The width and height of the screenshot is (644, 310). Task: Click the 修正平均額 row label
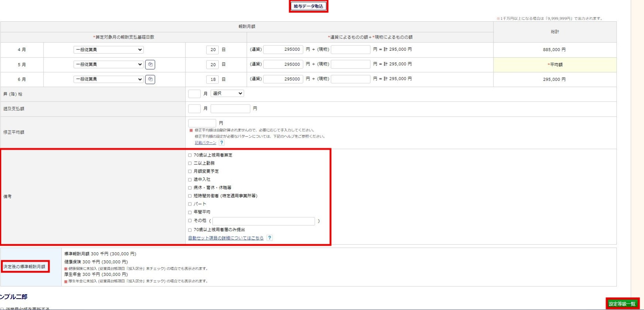14,132
